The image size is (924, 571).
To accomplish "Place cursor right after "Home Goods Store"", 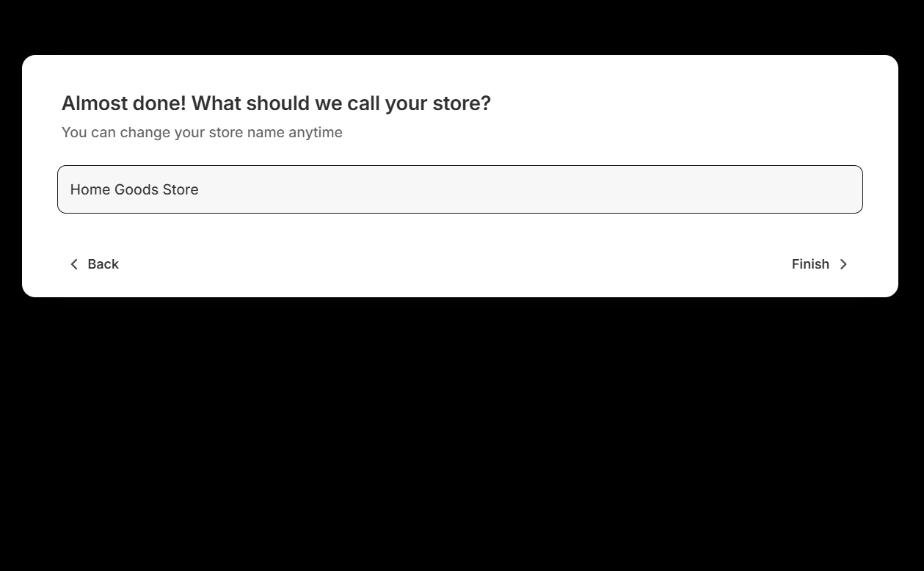I will coord(200,189).
